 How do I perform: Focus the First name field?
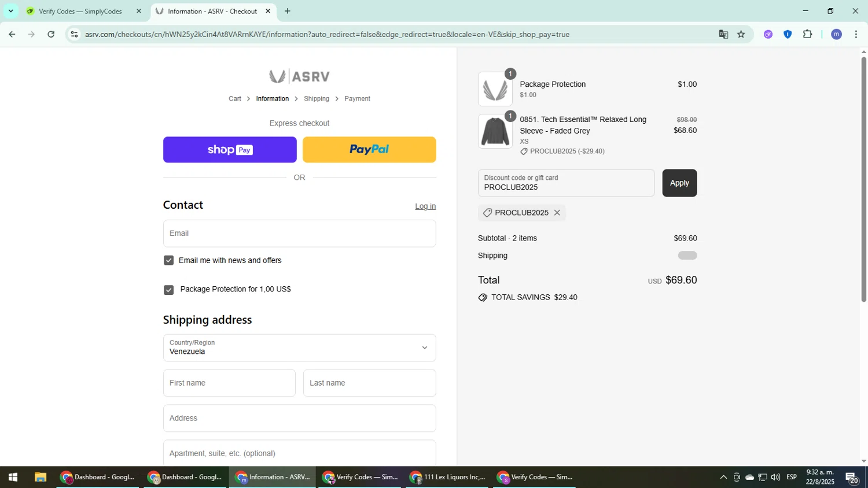(229, 383)
